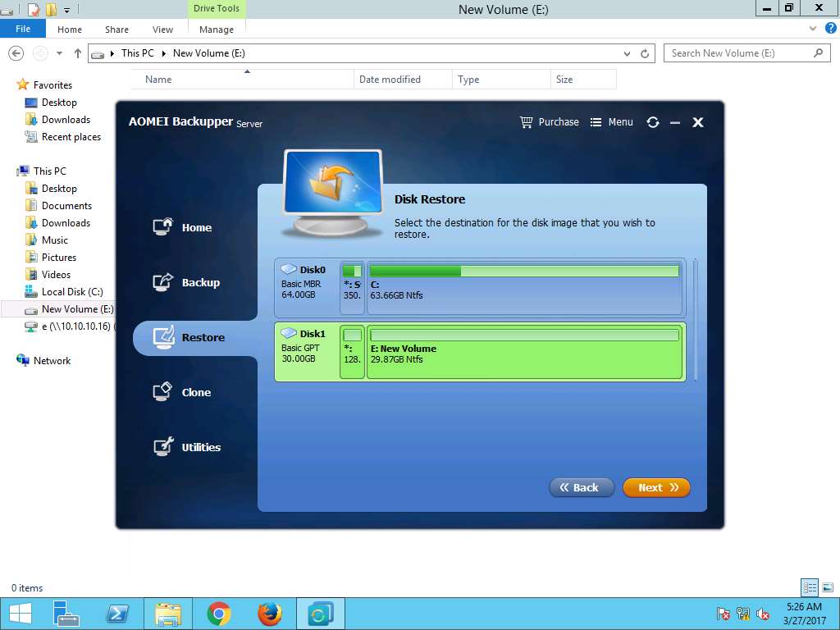Click the disk list scrollbar
This screenshot has height=630, width=840.
(696, 320)
